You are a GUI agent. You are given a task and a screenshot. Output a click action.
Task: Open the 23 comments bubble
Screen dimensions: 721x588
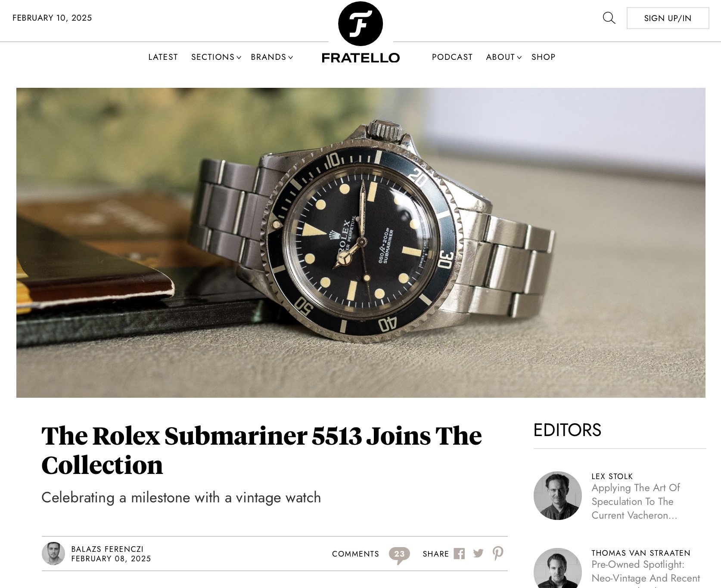point(399,555)
